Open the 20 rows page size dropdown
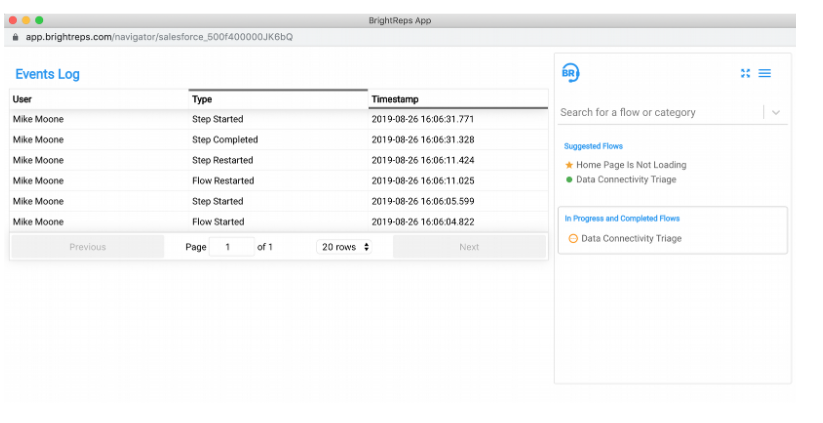This screenshot has width=823, height=423. pyautogui.click(x=344, y=247)
